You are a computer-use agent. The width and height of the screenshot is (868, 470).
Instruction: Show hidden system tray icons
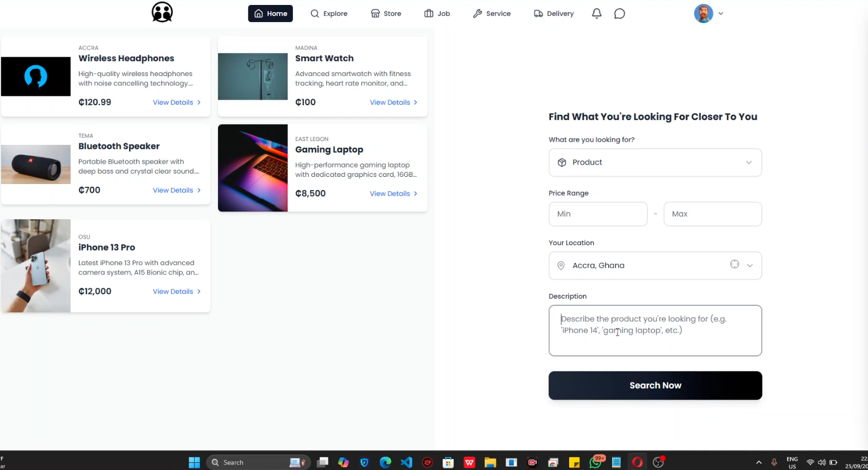tap(759, 462)
